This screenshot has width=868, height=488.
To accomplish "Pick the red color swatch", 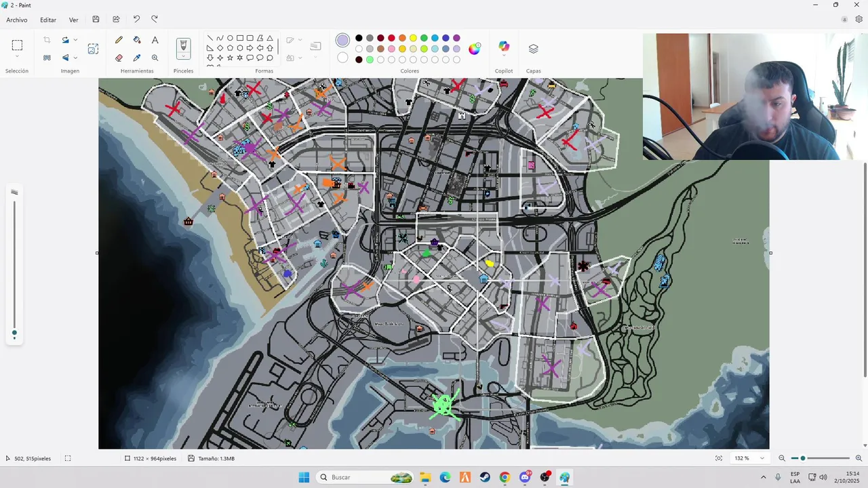I will (391, 38).
